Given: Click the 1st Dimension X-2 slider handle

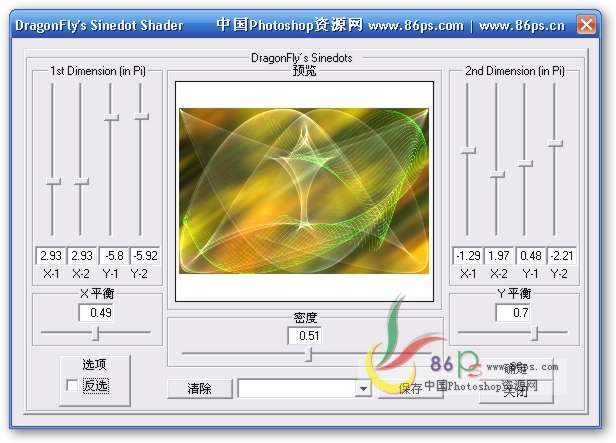Looking at the screenshot, I should 81,181.
